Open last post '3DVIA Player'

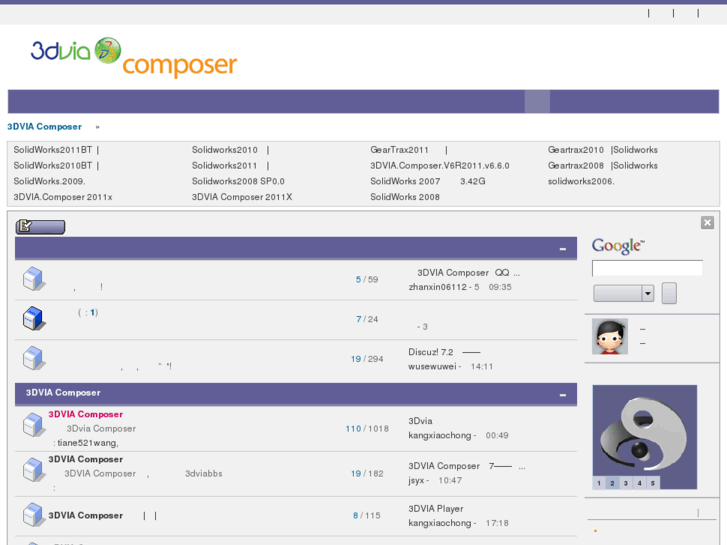point(436,509)
